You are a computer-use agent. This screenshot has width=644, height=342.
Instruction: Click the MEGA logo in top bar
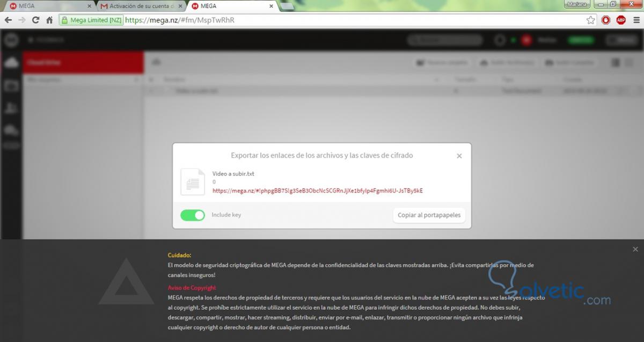pyautogui.click(x=10, y=39)
